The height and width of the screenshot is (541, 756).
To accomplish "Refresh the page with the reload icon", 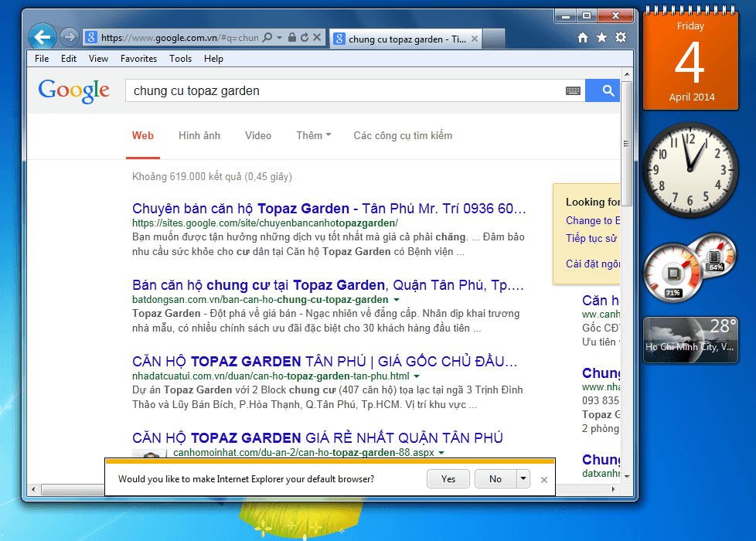I will click(305, 37).
